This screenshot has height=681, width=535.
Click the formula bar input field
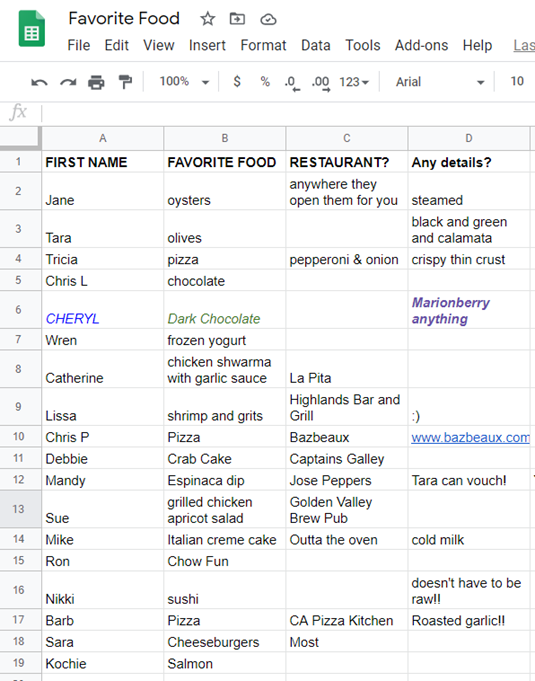[288, 113]
